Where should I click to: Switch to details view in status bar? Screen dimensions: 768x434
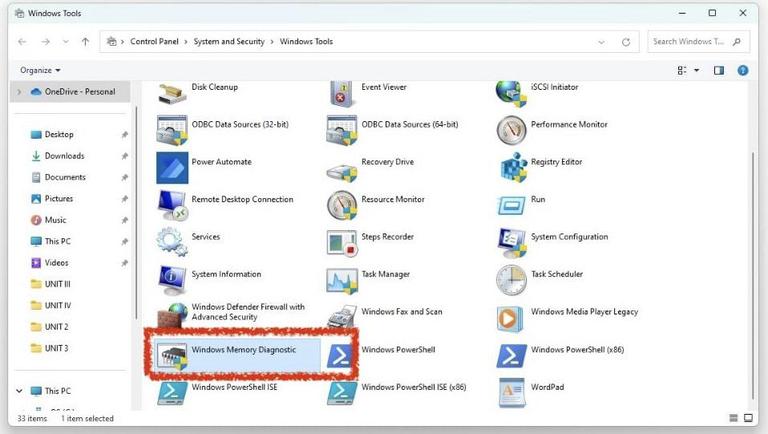tap(733, 418)
